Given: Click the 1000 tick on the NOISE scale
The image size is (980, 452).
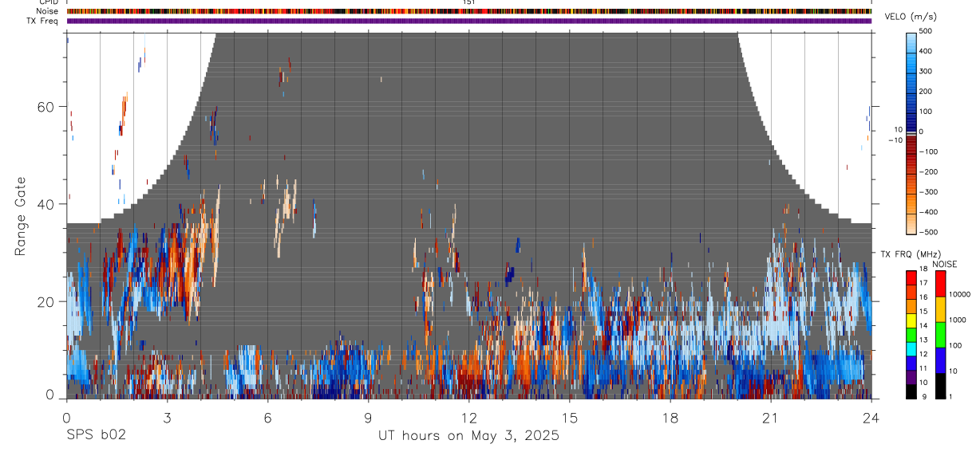Looking at the screenshot, I should click(958, 320).
